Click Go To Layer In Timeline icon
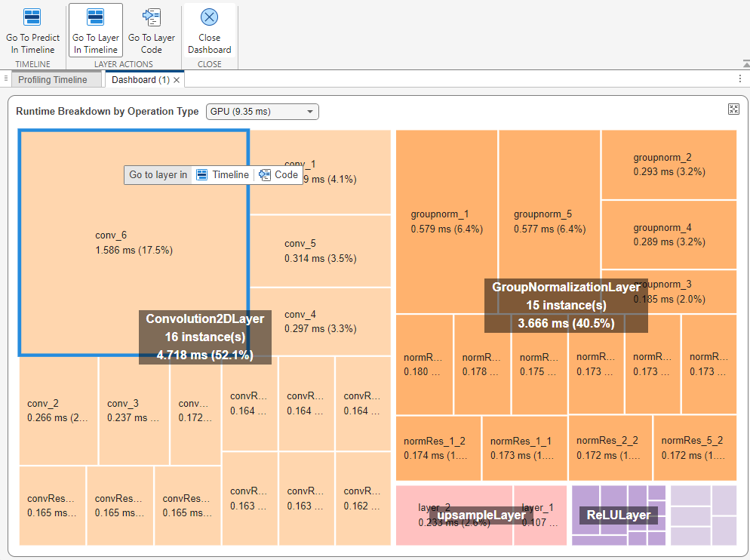Image resolution: width=750 pixels, height=560 pixels. pos(95,17)
